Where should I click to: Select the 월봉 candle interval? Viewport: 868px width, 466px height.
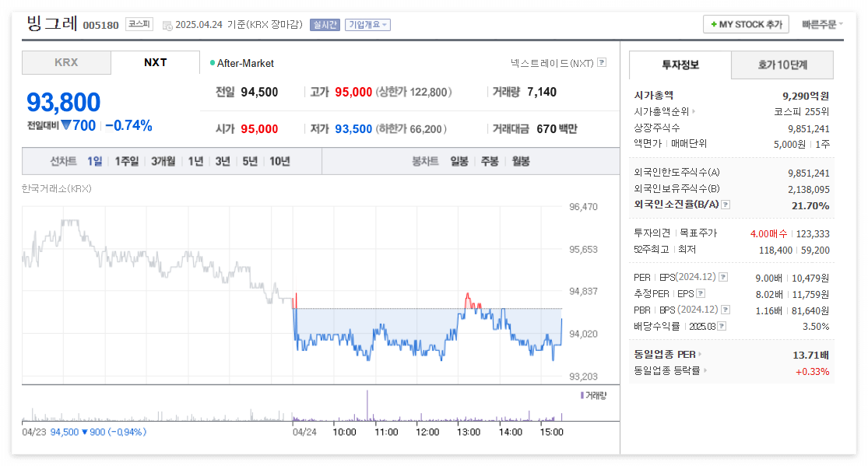tap(521, 161)
